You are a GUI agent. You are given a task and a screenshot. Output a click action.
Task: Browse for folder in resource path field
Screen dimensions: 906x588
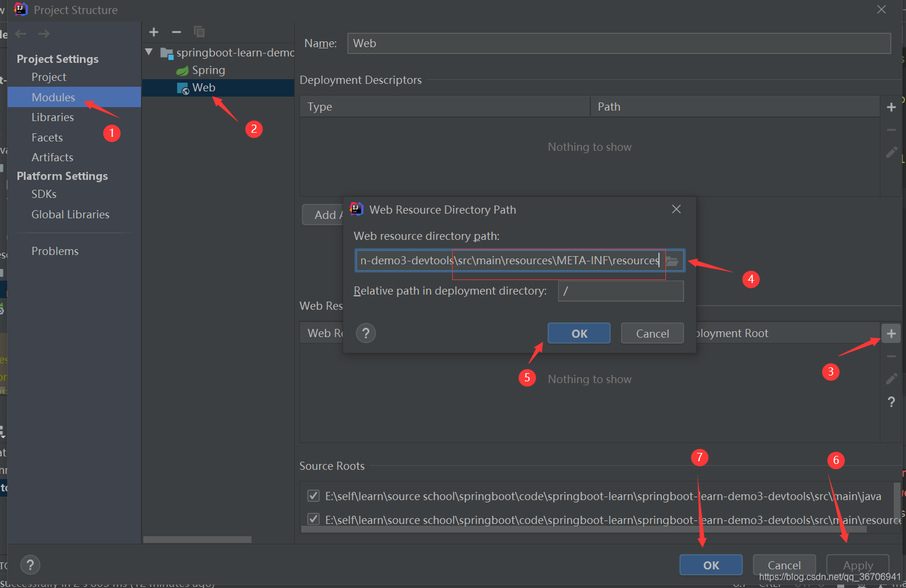pyautogui.click(x=672, y=261)
